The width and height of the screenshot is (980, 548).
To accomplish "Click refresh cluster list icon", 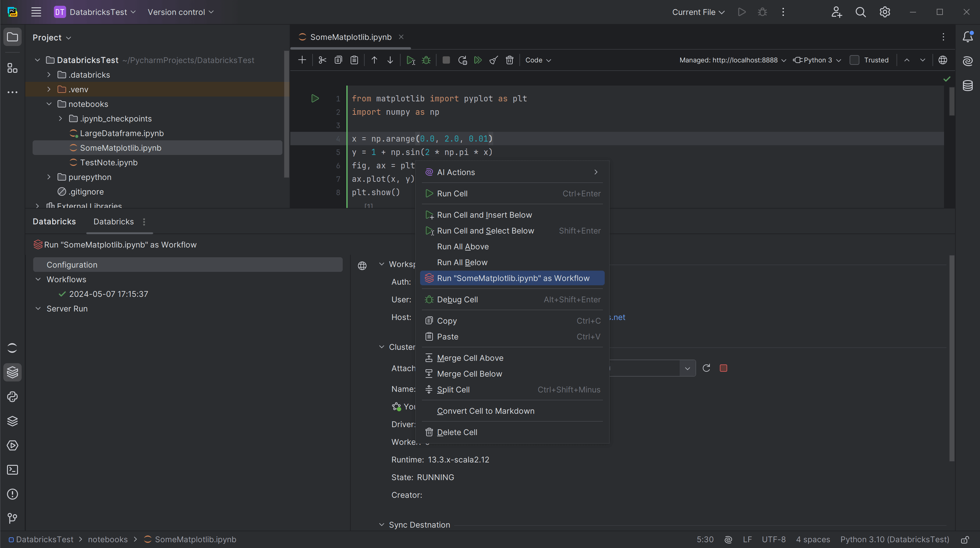I will [706, 368].
